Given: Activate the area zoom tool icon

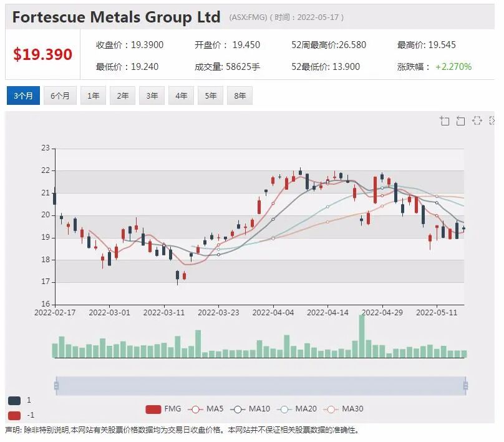Looking at the screenshot, I should pos(445,121).
